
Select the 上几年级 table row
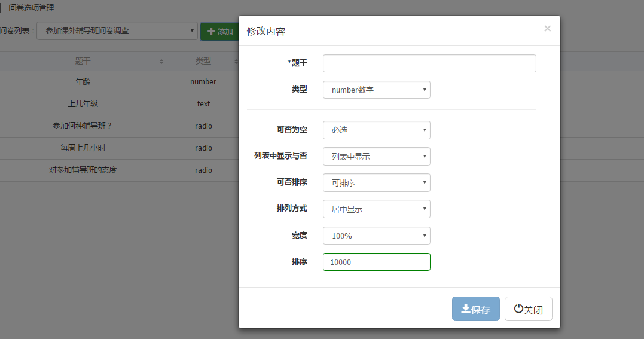83,103
